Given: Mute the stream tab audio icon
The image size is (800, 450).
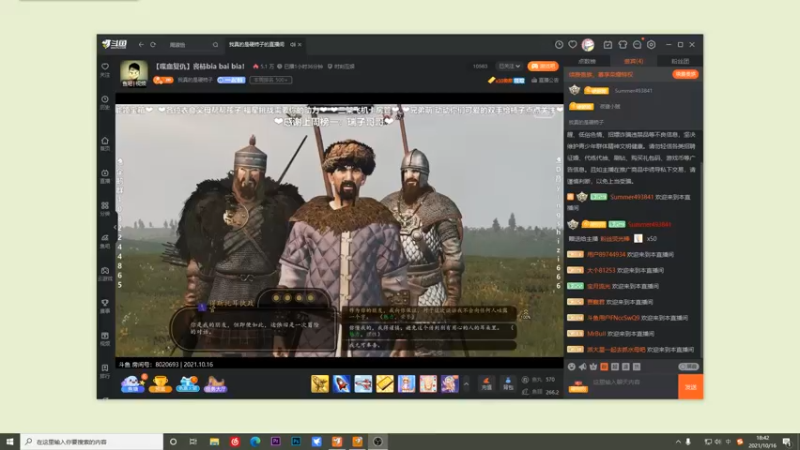Looking at the screenshot, I should [x=293, y=45].
